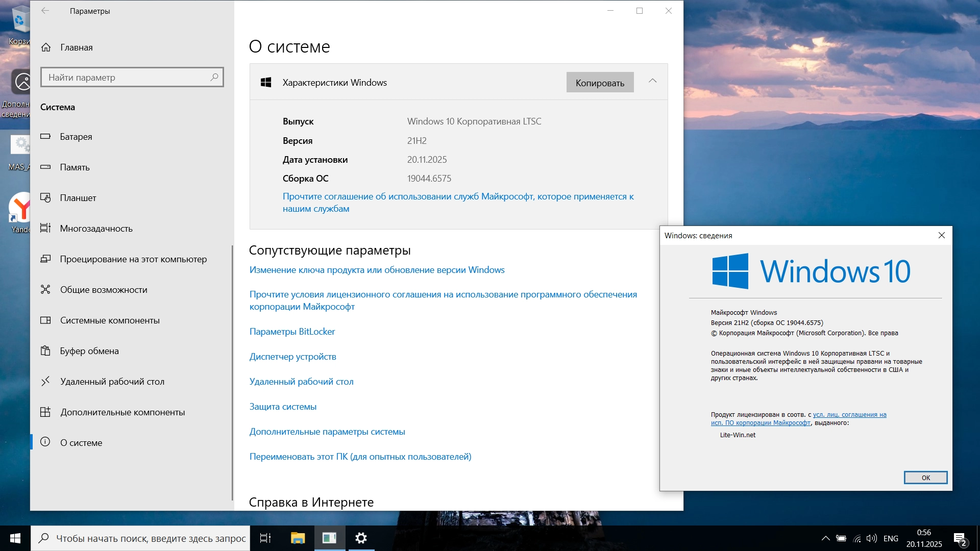Viewport: 980px width, 551px height.
Task: Open the Параметры BitLocker link
Action: 292,332
